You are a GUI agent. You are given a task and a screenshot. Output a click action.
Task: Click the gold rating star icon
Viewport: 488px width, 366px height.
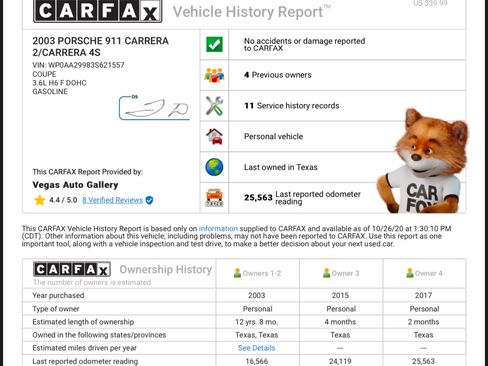coord(40,200)
